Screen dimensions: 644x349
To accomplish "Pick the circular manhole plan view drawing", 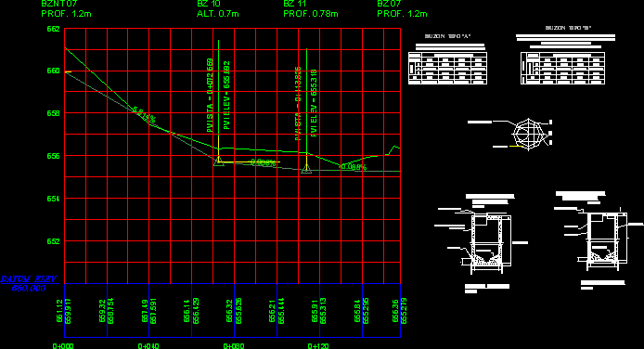I will pyautogui.click(x=528, y=134).
